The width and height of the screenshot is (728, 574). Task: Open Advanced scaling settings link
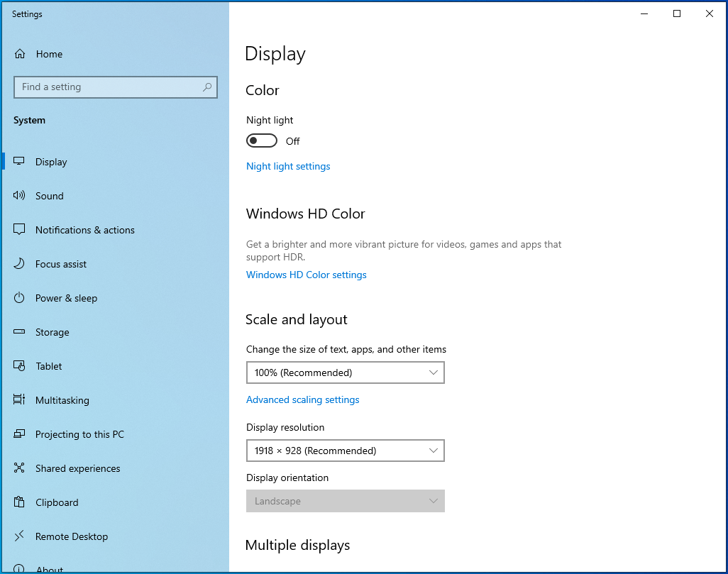(x=302, y=399)
